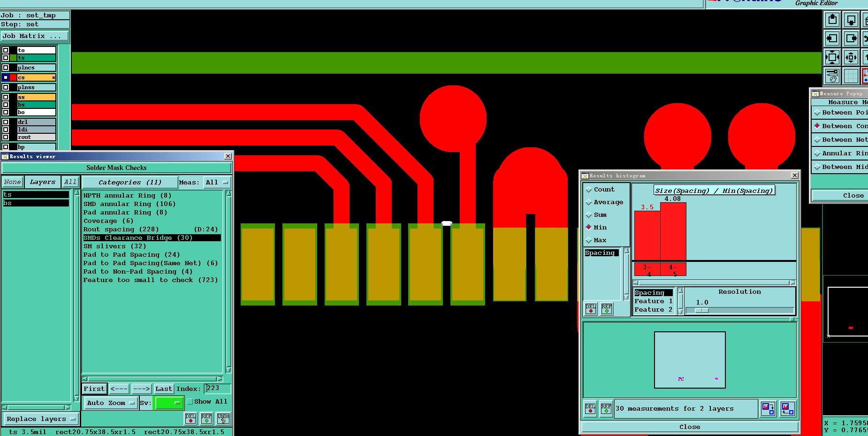Open Job Matrix ... button

click(x=35, y=36)
